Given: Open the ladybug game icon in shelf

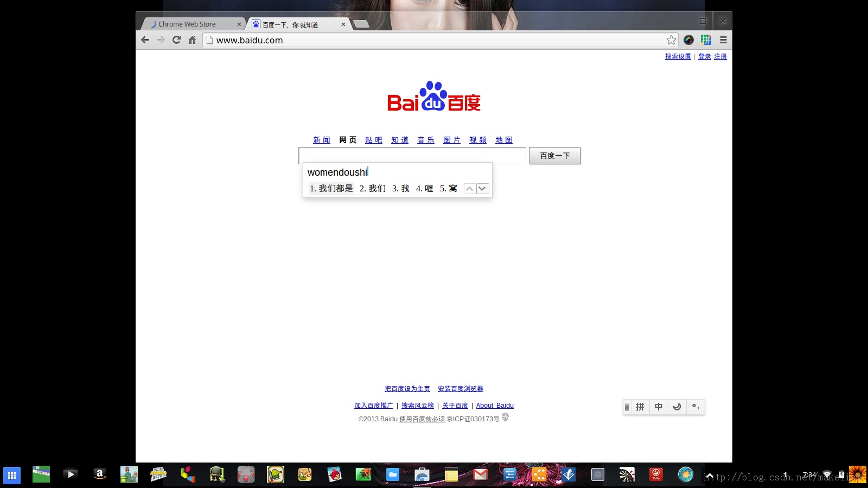Looking at the screenshot, I should pyautogui.click(x=363, y=474).
